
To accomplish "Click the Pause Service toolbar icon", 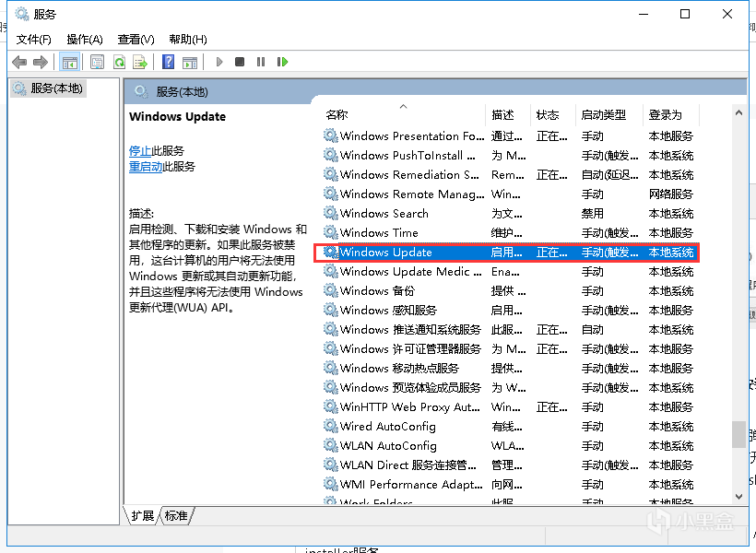I will (x=261, y=62).
